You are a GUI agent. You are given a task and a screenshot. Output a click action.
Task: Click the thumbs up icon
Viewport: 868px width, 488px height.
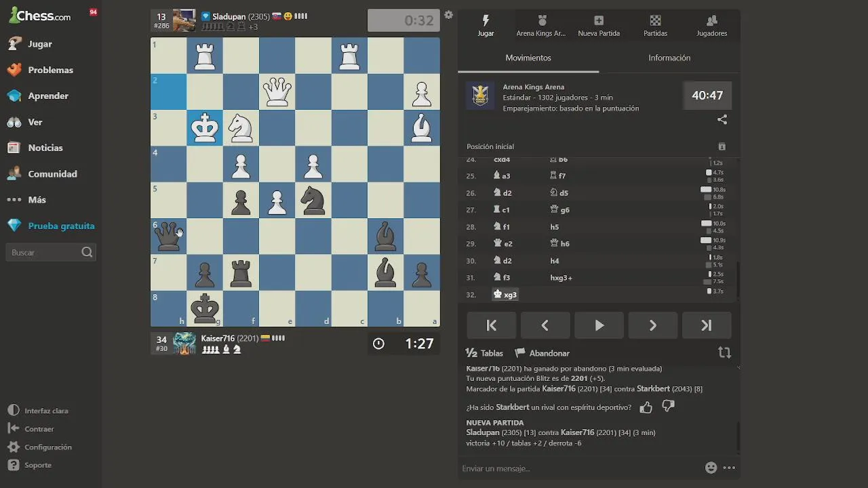coord(646,407)
